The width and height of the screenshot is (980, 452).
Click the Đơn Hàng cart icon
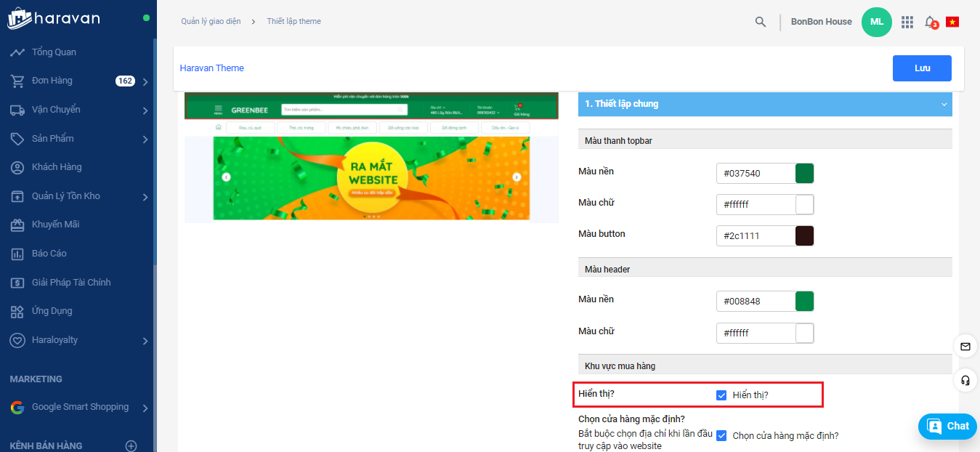click(x=17, y=81)
